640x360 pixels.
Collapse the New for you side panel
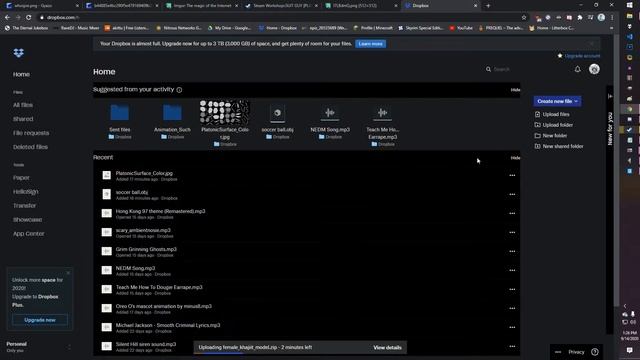pyautogui.click(x=610, y=96)
